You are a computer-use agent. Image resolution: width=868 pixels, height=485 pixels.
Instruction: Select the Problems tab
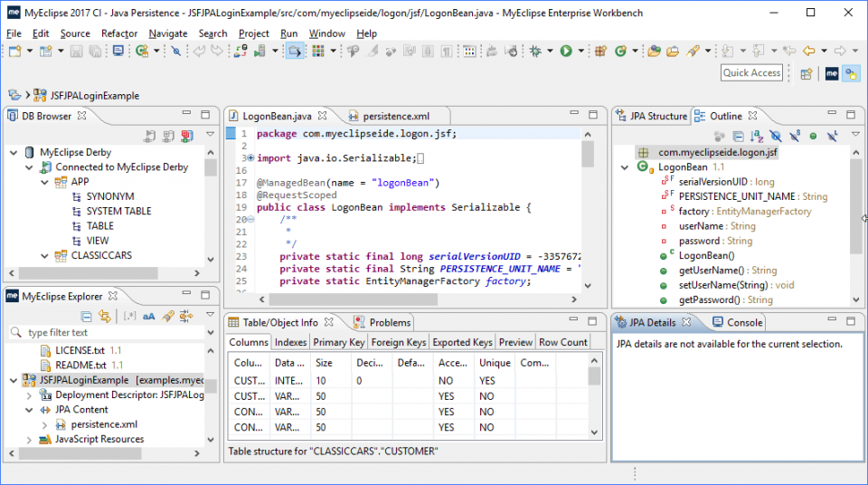pos(382,323)
